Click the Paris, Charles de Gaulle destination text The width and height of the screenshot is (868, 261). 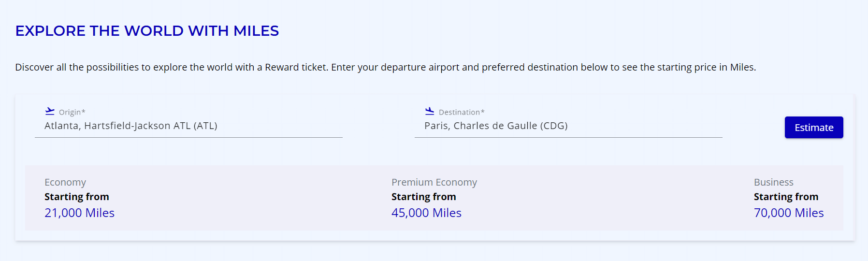point(496,126)
